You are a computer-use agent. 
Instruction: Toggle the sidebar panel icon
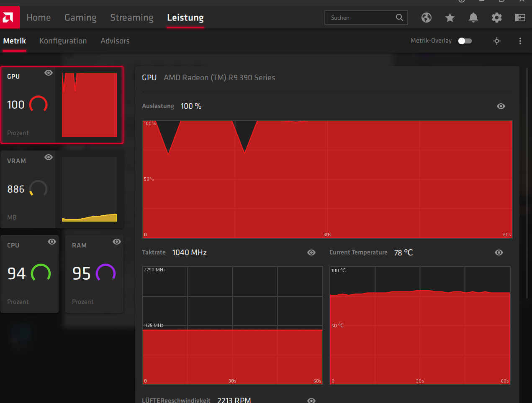click(520, 18)
